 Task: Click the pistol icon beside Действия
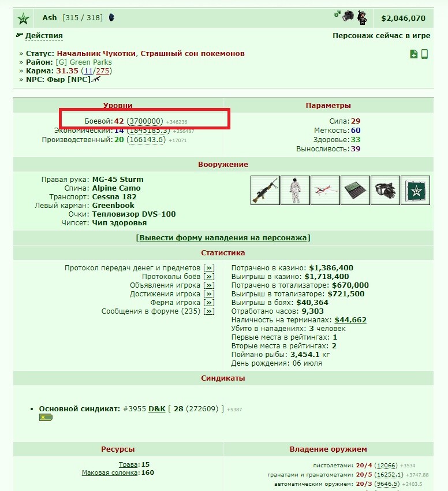tap(20, 35)
